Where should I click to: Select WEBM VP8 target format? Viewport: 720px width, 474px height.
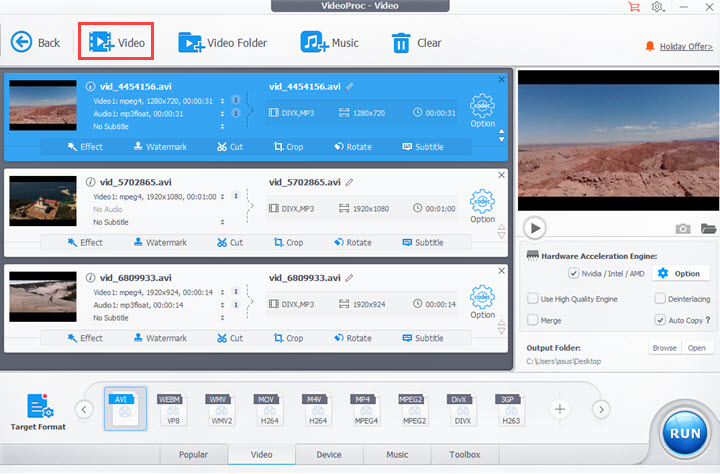(x=173, y=409)
